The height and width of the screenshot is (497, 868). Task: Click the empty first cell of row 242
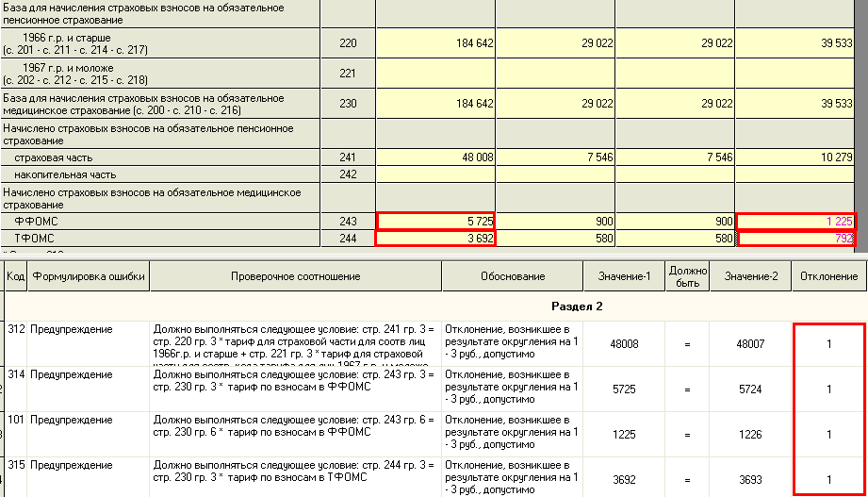point(435,174)
